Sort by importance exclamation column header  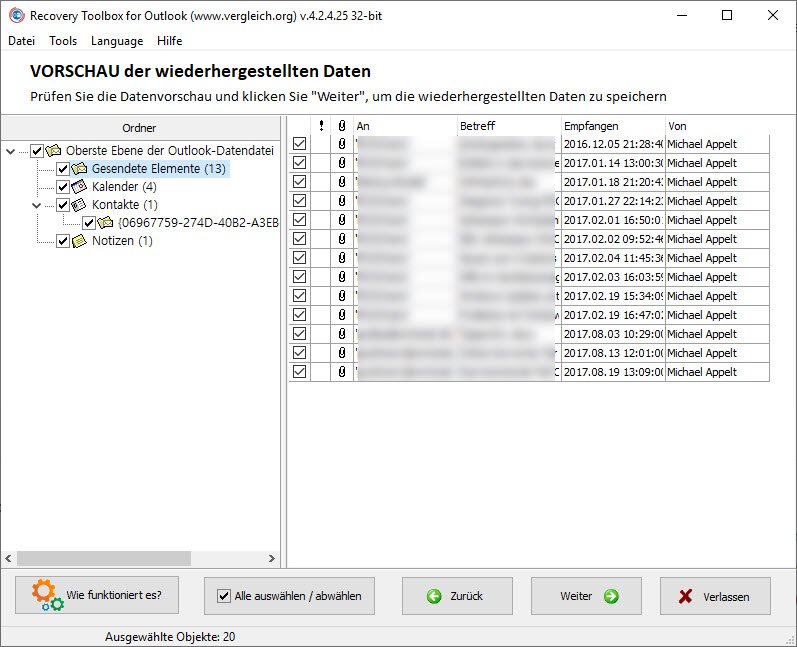coord(321,126)
